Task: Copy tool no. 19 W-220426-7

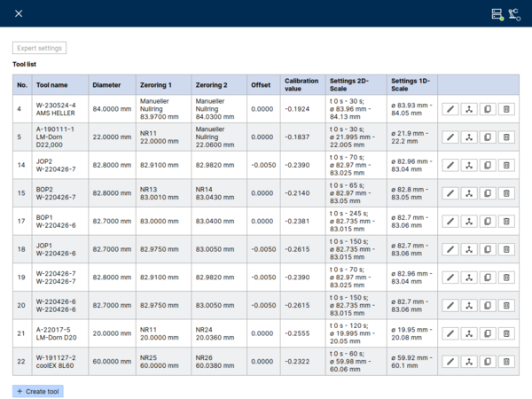Action: click(488, 278)
